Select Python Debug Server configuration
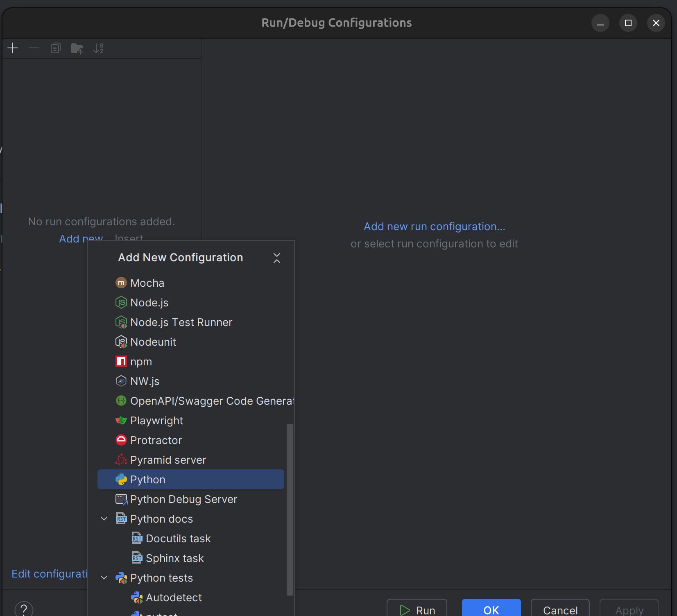The image size is (677, 616). point(183,499)
